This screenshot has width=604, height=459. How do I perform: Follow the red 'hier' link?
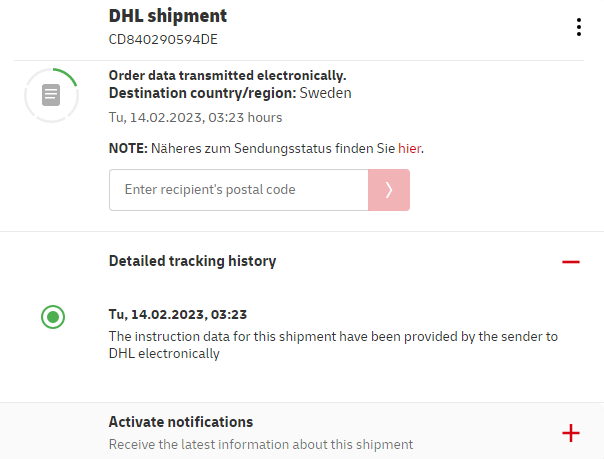click(x=410, y=149)
